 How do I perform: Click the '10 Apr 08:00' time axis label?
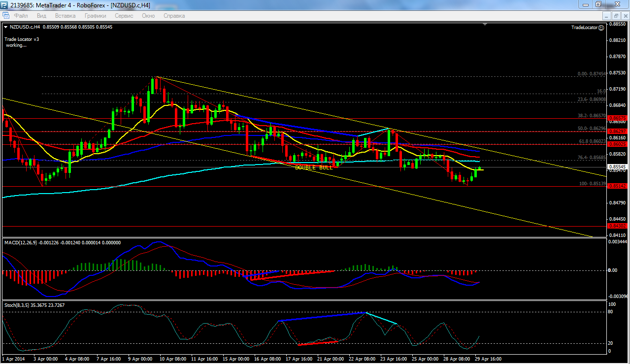(174, 359)
